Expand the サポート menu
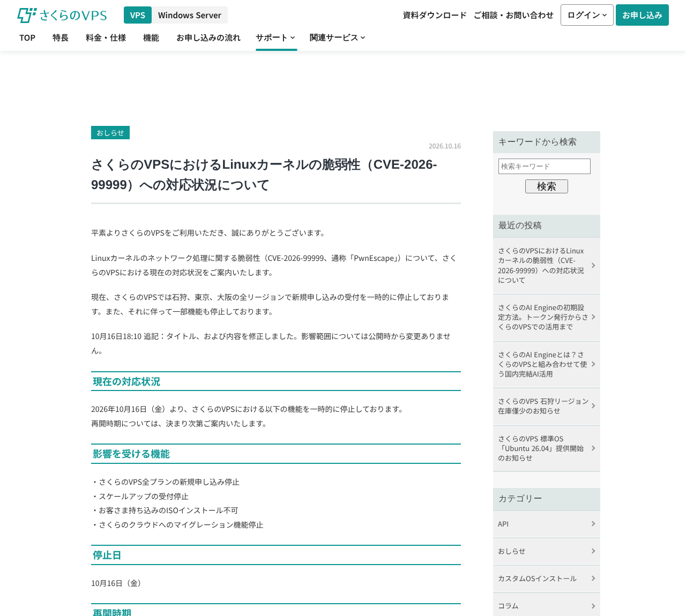Image resolution: width=686 pixels, height=616 pixels. coord(275,37)
